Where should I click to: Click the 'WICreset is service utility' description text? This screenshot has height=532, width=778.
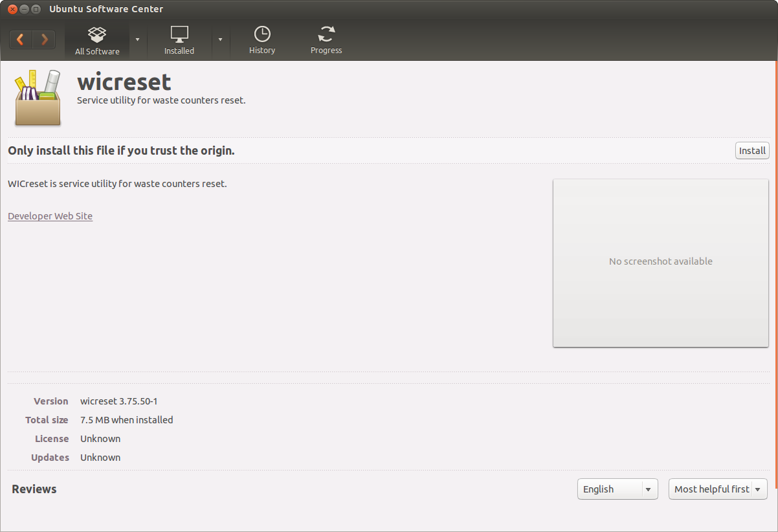(117, 184)
